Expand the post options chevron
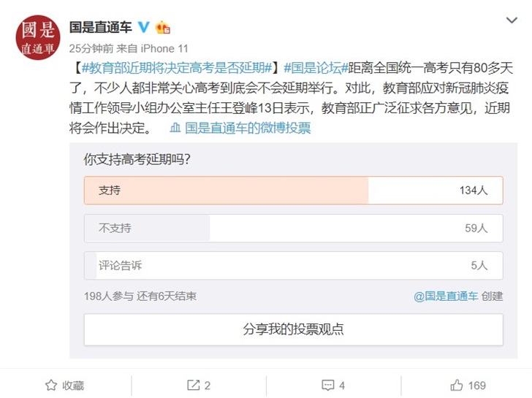Image resolution: width=532 pixels, height=398 pixels. click(511, 21)
